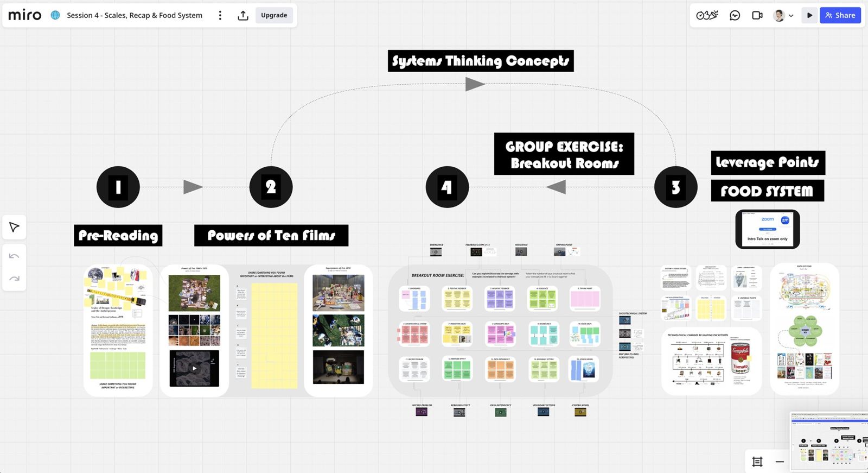Viewport: 868px width, 473px height.
Task: Zoom out with the minus button
Action: coord(780,462)
